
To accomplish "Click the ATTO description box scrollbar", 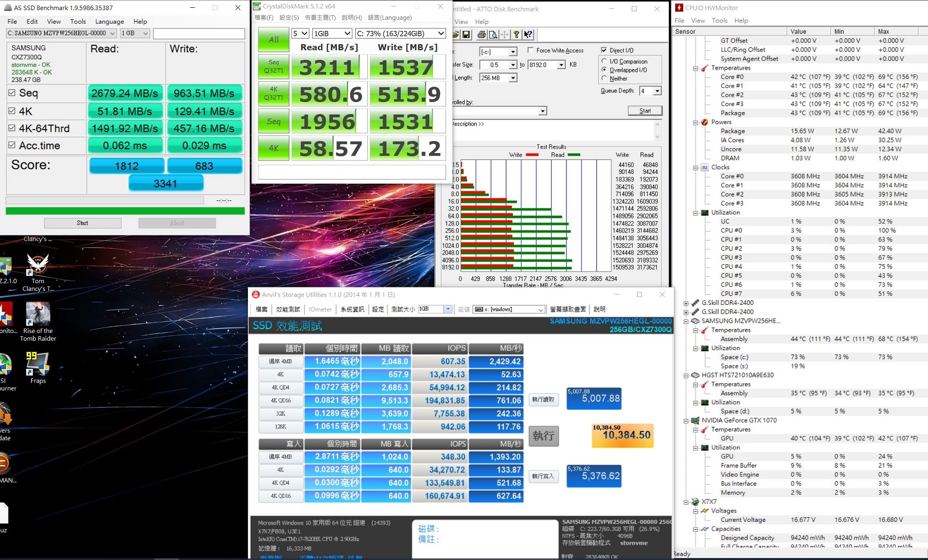I will click(657, 130).
